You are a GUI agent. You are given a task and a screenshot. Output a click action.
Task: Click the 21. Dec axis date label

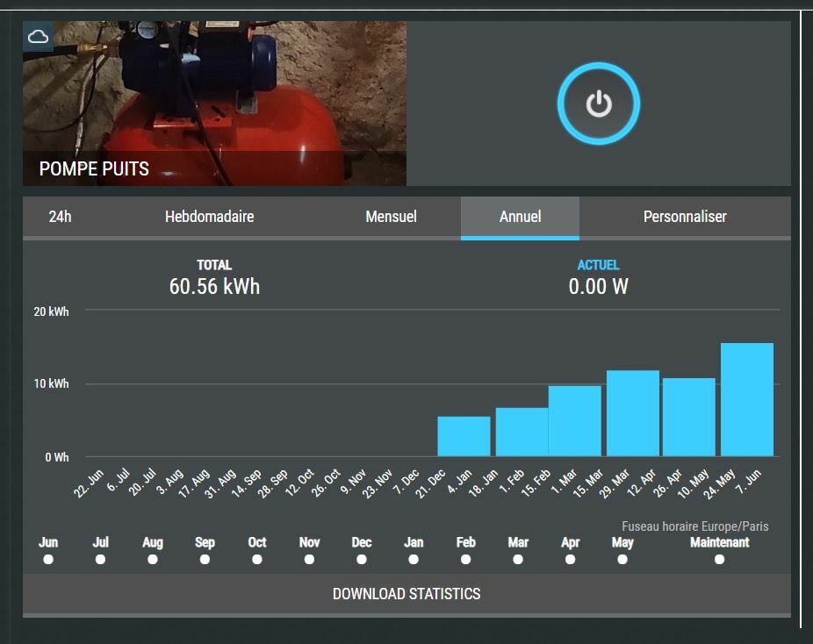tap(430, 484)
